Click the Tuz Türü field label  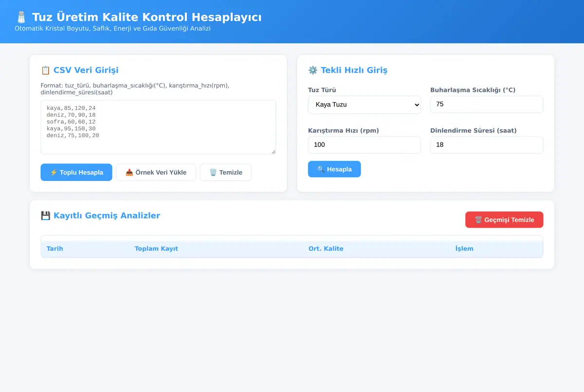tap(322, 90)
